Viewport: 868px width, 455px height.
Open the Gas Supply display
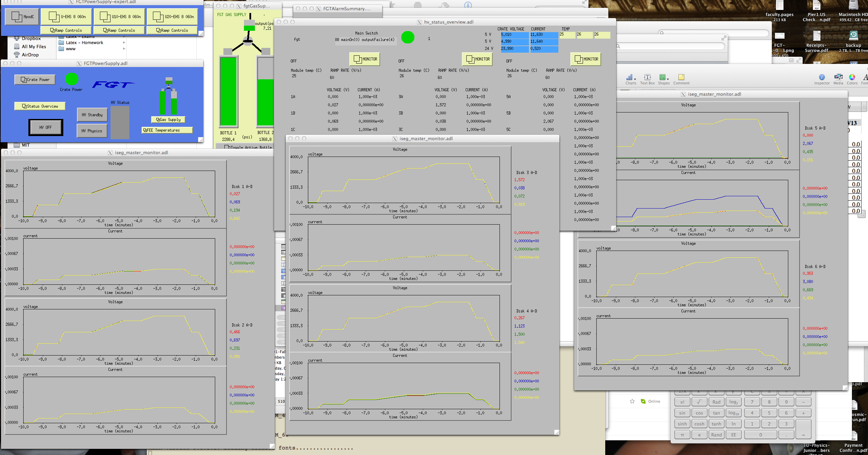click(x=168, y=120)
